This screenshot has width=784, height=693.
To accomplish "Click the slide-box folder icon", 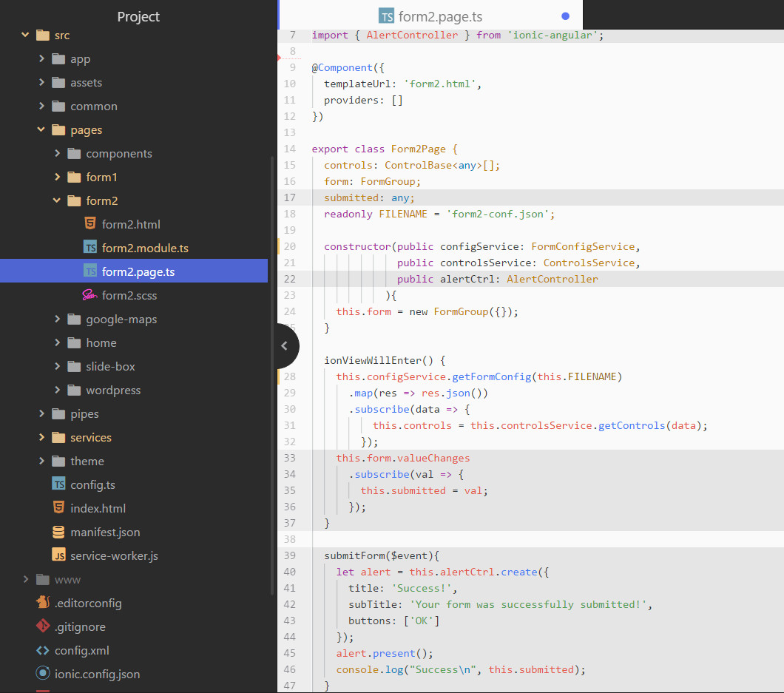I will tap(74, 367).
